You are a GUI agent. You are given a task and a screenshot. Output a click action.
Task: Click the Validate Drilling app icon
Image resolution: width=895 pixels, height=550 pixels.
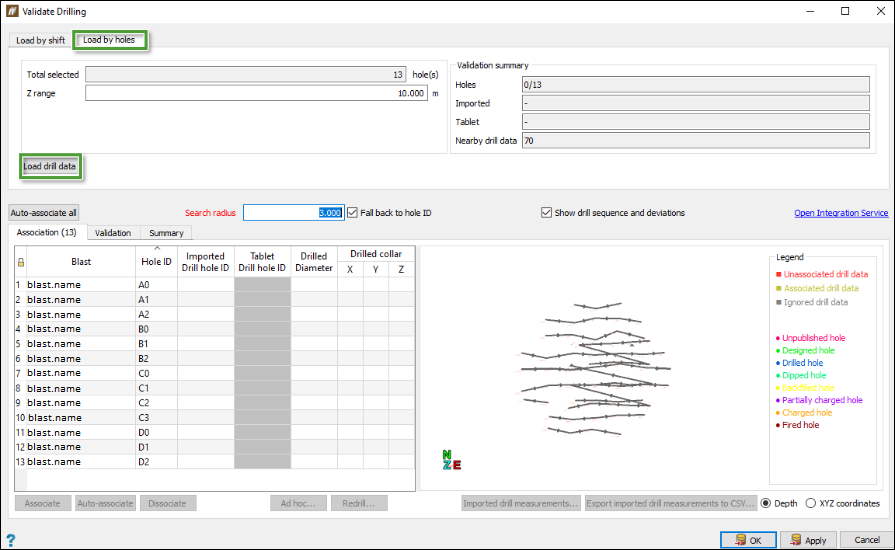[11, 11]
